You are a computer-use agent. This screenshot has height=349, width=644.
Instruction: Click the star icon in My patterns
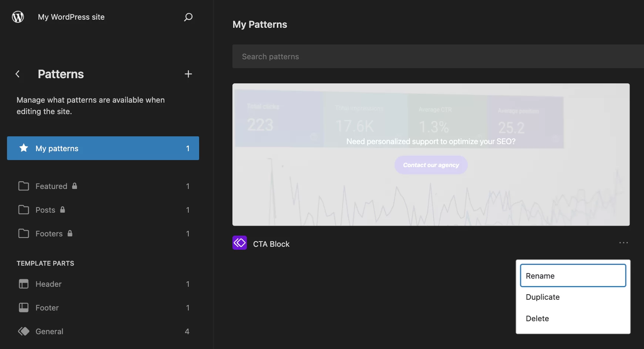point(24,148)
